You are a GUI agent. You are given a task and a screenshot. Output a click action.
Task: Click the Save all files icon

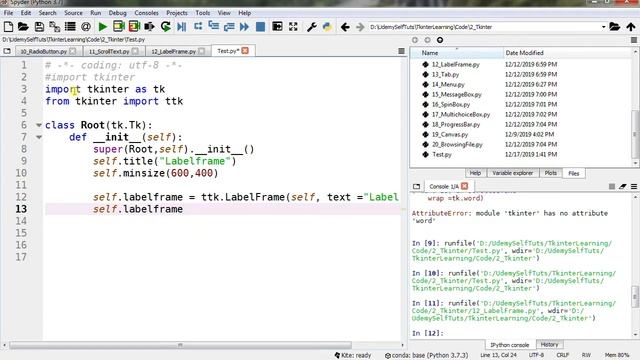pyautogui.click(x=54, y=27)
